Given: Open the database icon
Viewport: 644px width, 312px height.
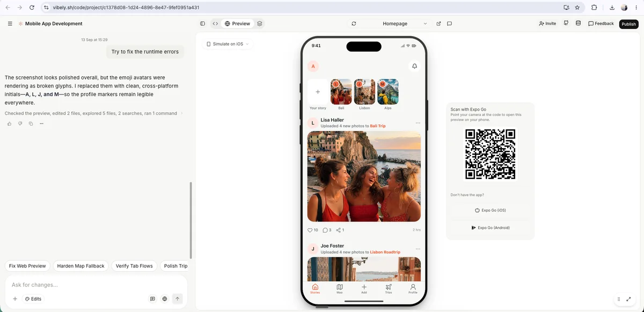Looking at the screenshot, I should point(578,24).
